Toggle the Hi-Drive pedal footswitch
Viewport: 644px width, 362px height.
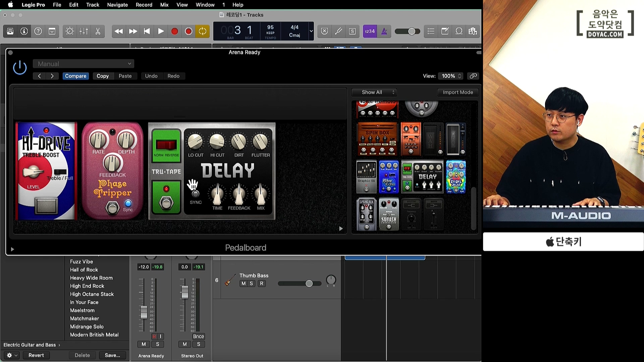point(46,205)
